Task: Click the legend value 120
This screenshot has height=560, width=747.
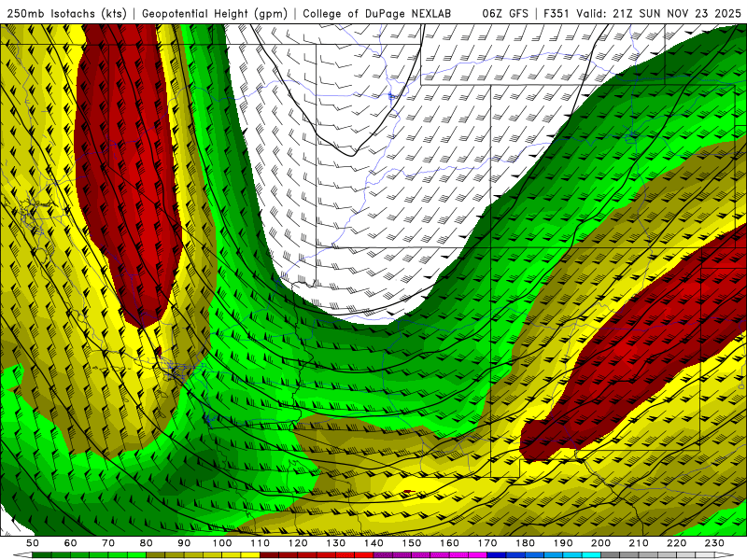Action: [298, 543]
